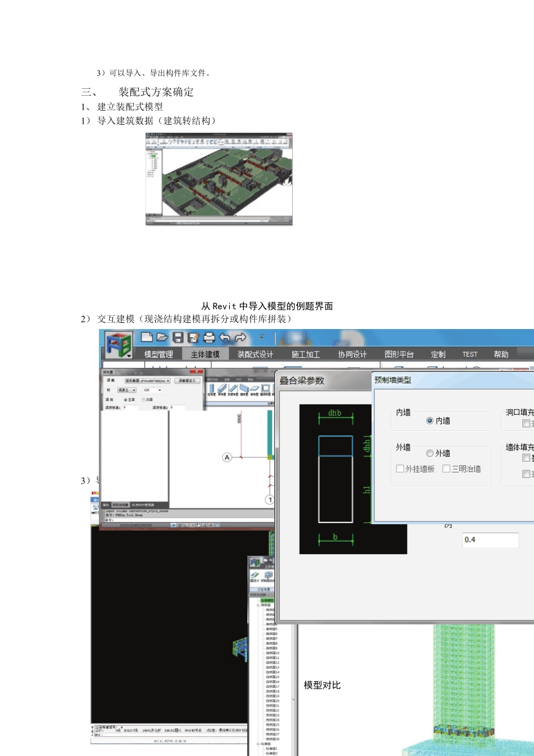Click the Redo arrow icon
This screenshot has height=756, width=534.
(x=241, y=337)
